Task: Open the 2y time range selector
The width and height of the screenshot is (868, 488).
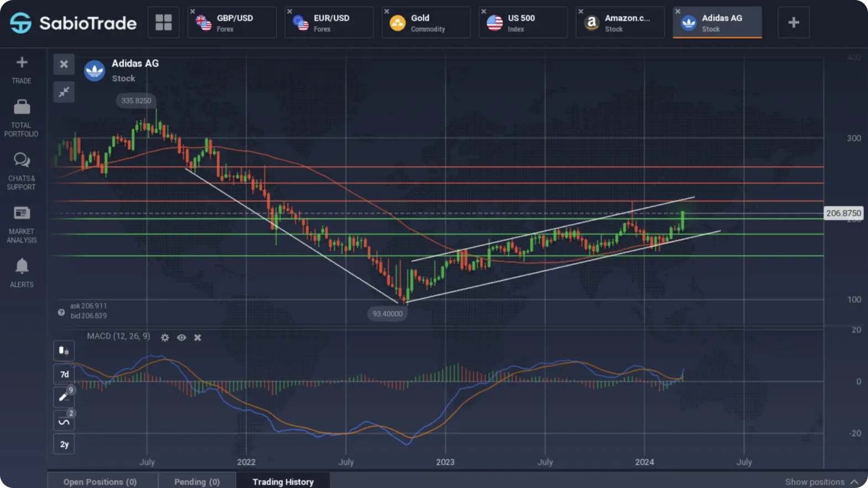Action: (x=64, y=444)
